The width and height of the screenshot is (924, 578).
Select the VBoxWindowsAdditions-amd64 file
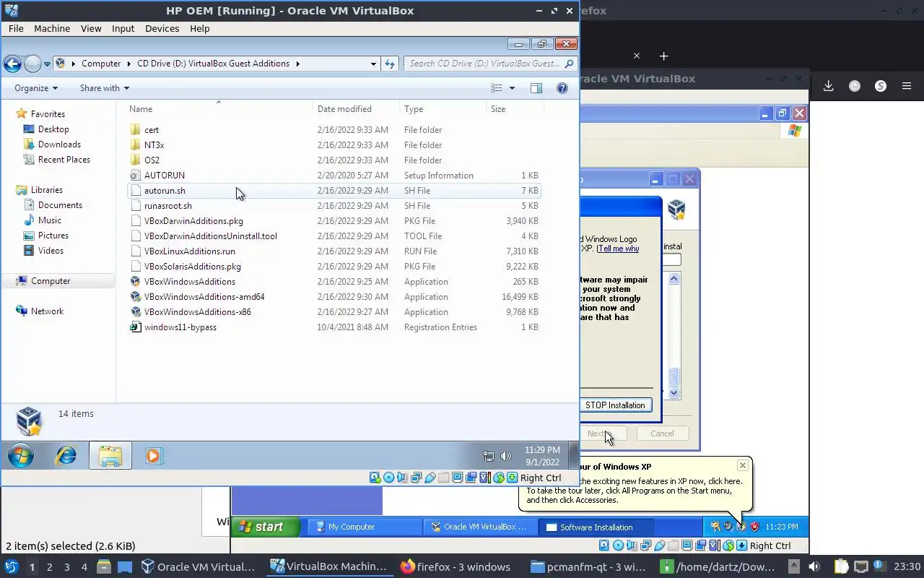pyautogui.click(x=204, y=297)
